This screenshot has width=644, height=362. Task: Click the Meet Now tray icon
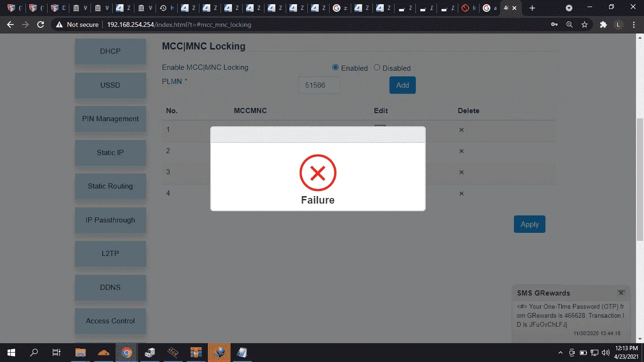pos(572,353)
